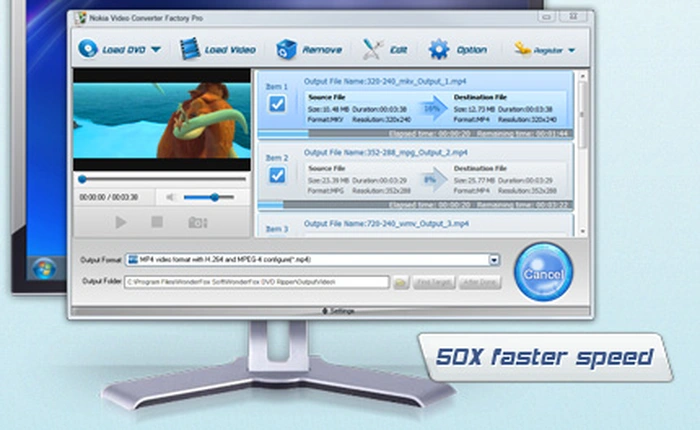Screen dimensions: 700x430
Task: Uncheck the Item 2 checkbox
Action: point(277,175)
